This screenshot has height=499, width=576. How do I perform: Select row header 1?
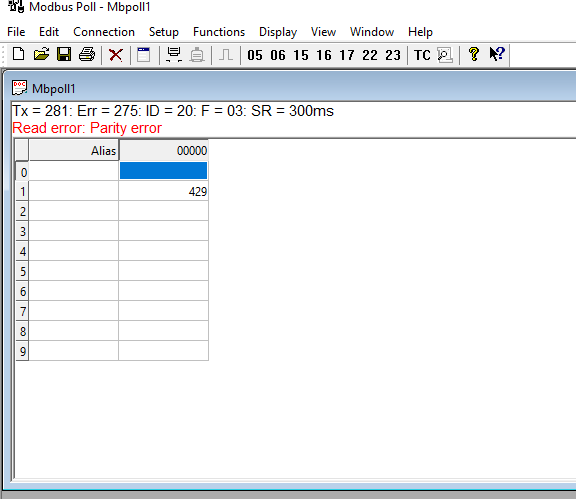22,191
